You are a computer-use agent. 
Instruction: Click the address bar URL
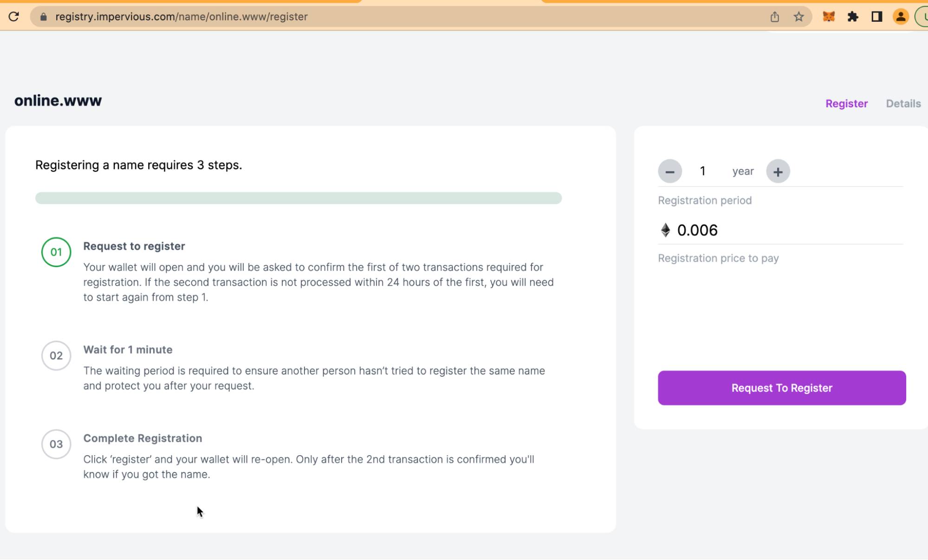(x=182, y=17)
